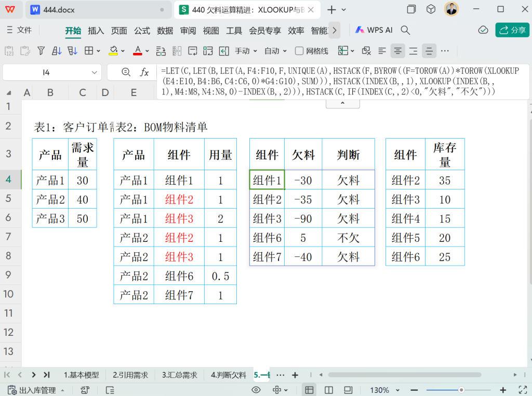
Task: Toggle eye protection mode icon
Action: tap(256, 390)
